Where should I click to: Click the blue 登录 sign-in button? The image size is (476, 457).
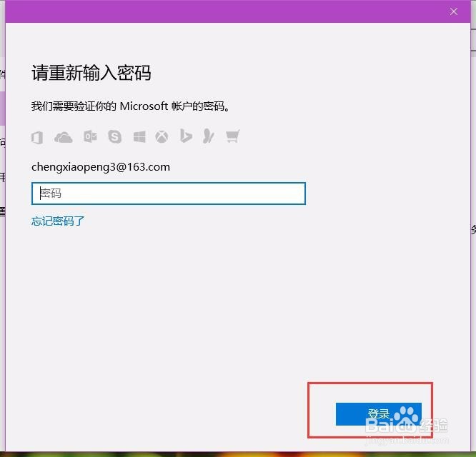[x=379, y=414]
